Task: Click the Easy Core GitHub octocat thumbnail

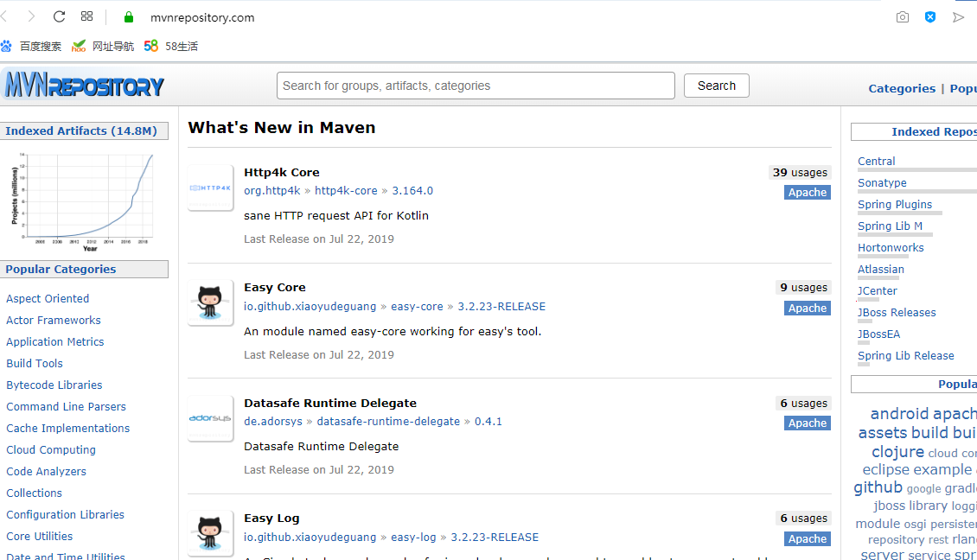Action: 210,302
